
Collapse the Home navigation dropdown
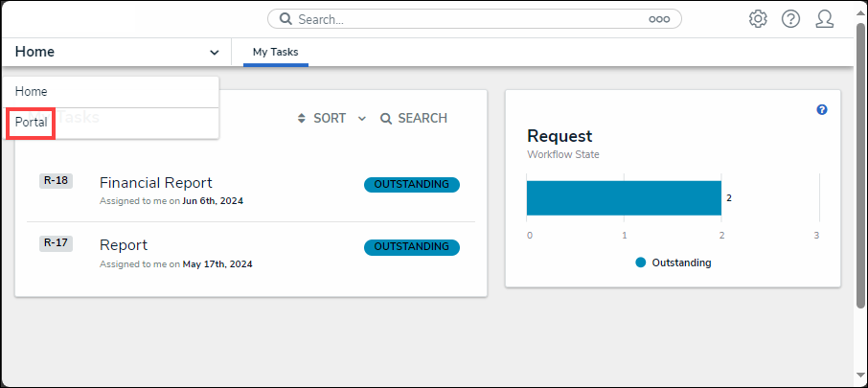(214, 53)
